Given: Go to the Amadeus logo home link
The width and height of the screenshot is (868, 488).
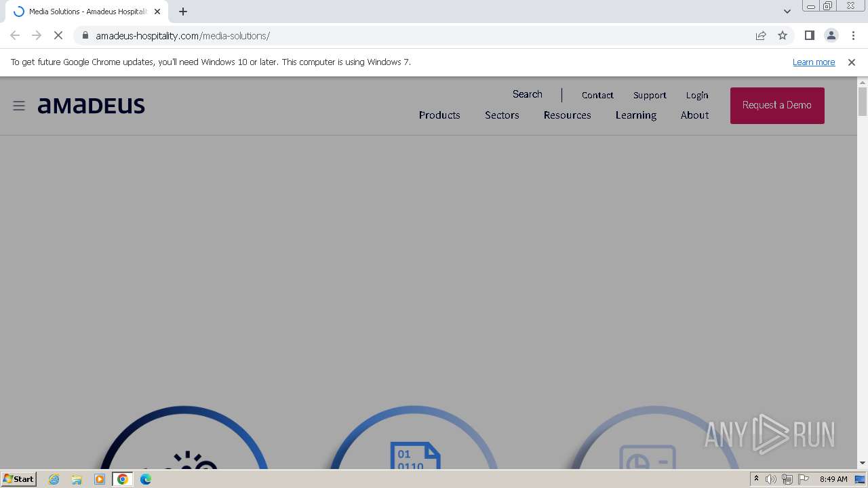Looking at the screenshot, I should [x=92, y=106].
